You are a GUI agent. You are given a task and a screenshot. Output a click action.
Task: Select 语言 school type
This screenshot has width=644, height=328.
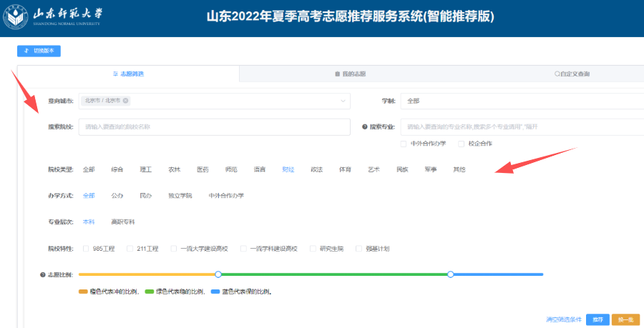point(260,169)
